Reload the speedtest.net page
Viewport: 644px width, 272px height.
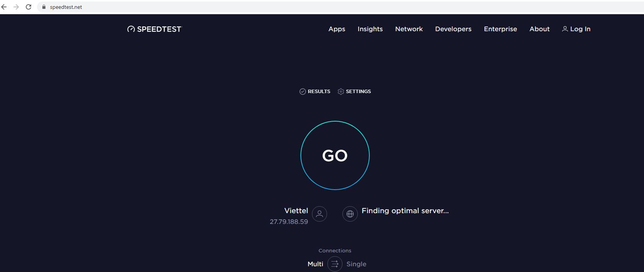(29, 7)
